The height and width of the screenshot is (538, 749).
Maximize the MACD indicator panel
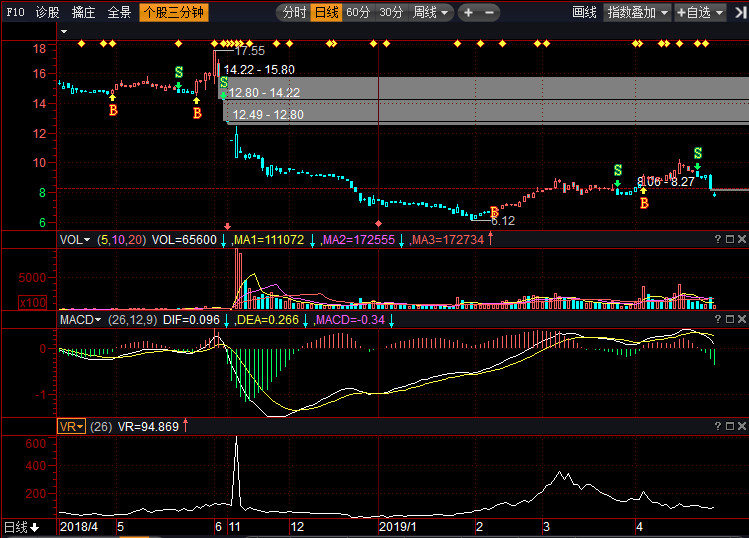[729, 320]
